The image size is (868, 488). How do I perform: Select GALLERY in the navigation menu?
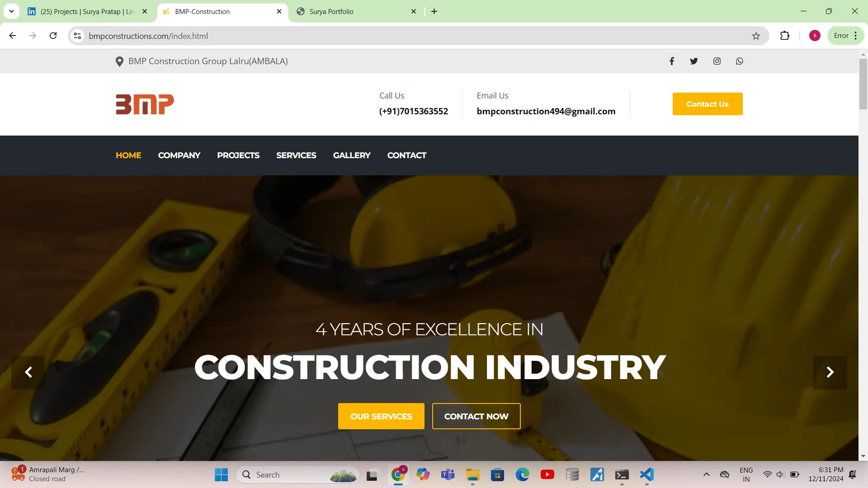tap(352, 155)
